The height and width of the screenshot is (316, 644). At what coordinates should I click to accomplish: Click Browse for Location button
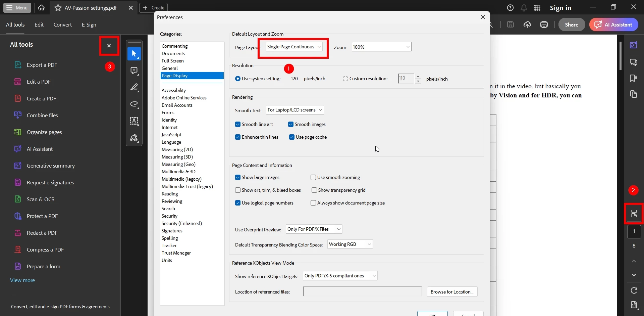(x=452, y=292)
